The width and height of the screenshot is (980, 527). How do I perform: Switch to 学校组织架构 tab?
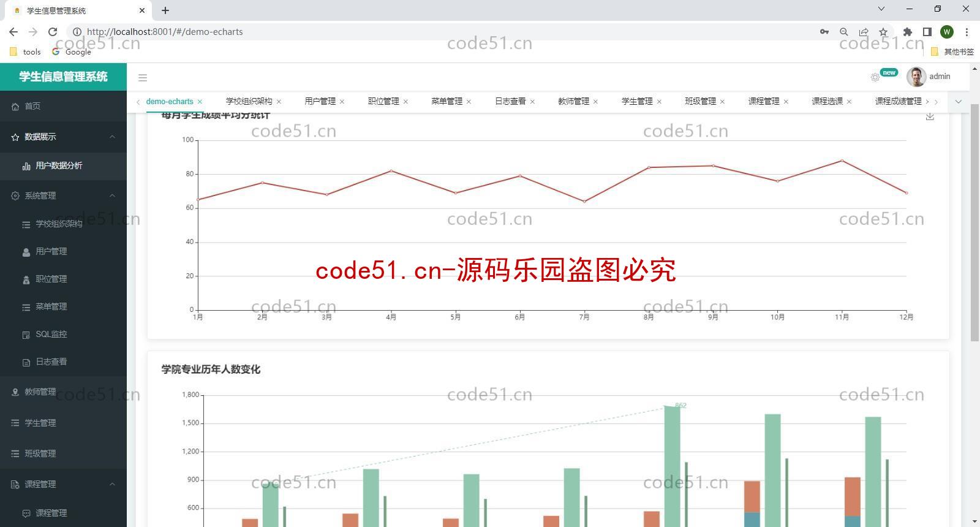pos(249,102)
